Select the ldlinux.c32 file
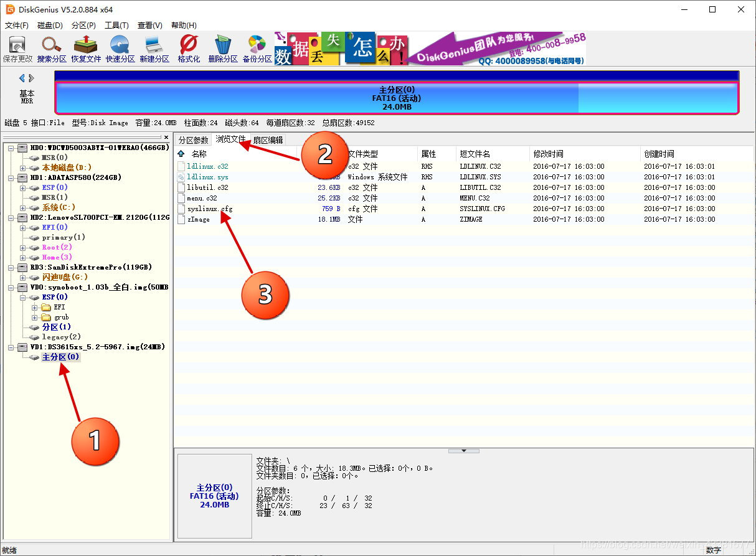Screen dimensions: 756x556 (x=207, y=167)
